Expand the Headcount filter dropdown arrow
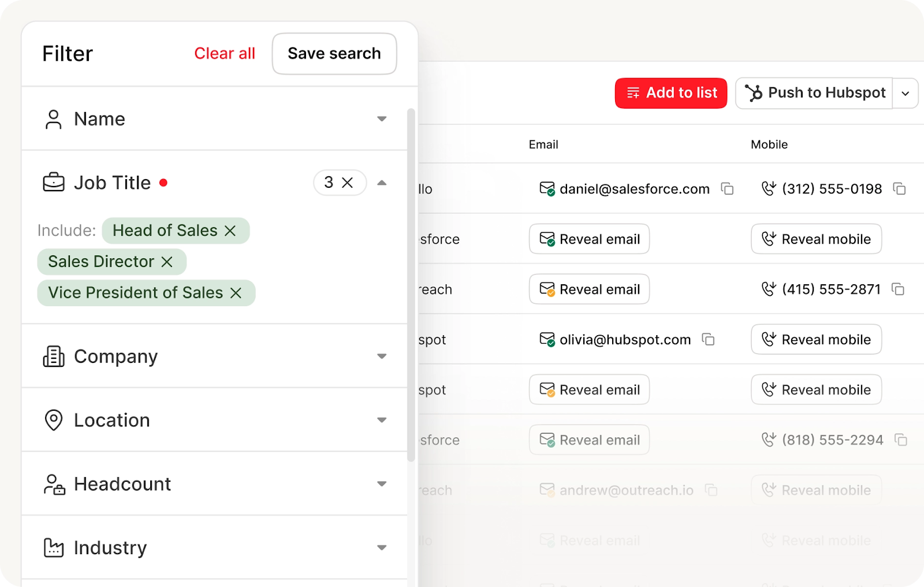This screenshot has height=587, width=924. point(382,484)
